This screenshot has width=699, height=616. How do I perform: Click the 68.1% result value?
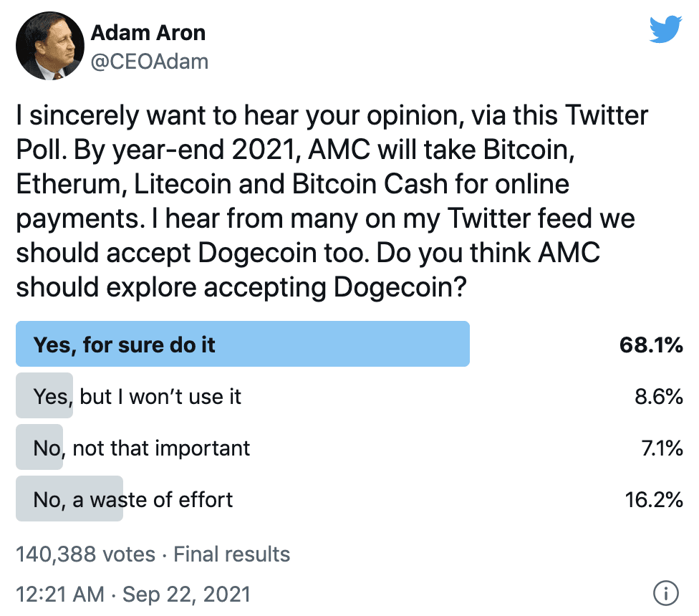(651, 345)
